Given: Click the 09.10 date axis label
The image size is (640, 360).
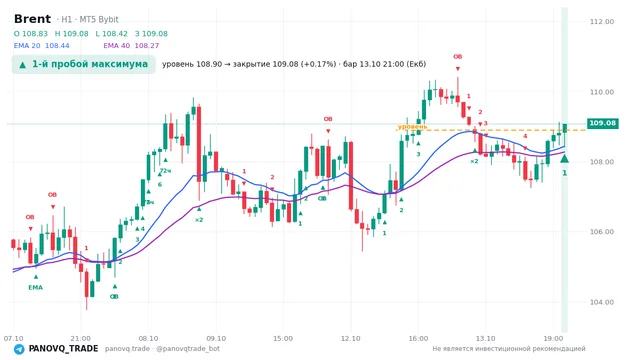Looking at the screenshot, I should (x=216, y=338).
